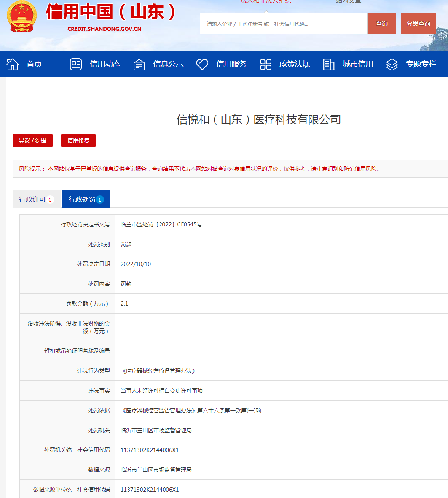
Task: Click the 处罚依据 regulation text value
Action: pos(190,410)
